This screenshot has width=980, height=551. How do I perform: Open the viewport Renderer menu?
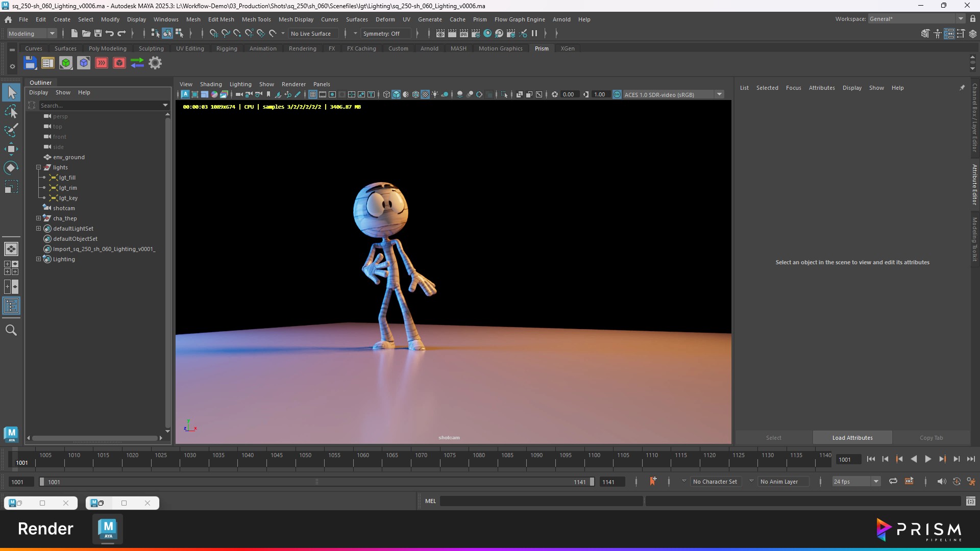[x=293, y=84]
